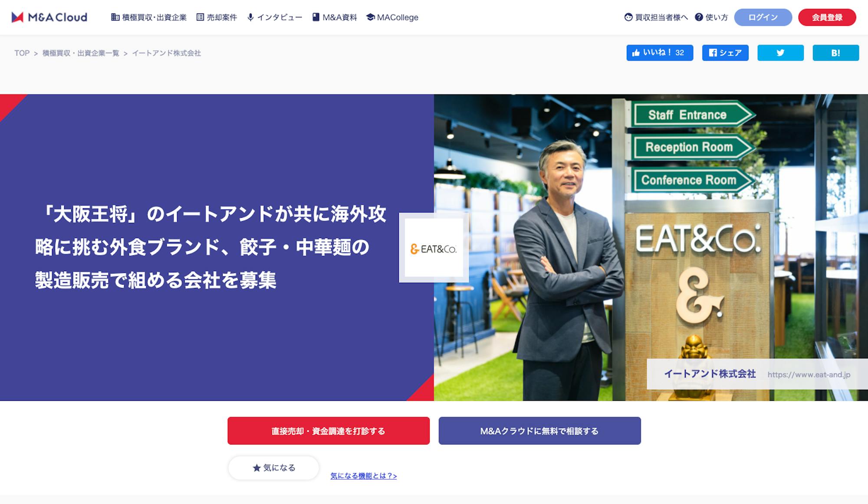Open M&A資料 menu item
This screenshot has height=504, width=868.
click(x=335, y=17)
